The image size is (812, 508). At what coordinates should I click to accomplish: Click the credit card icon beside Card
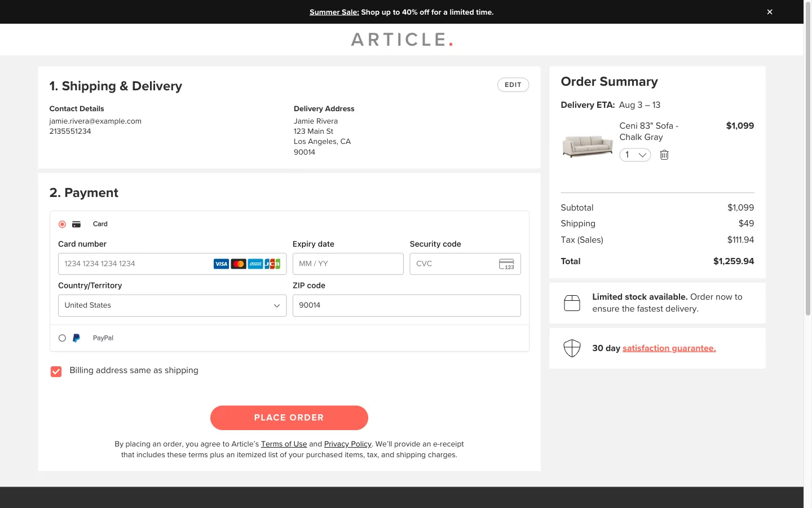(x=77, y=224)
